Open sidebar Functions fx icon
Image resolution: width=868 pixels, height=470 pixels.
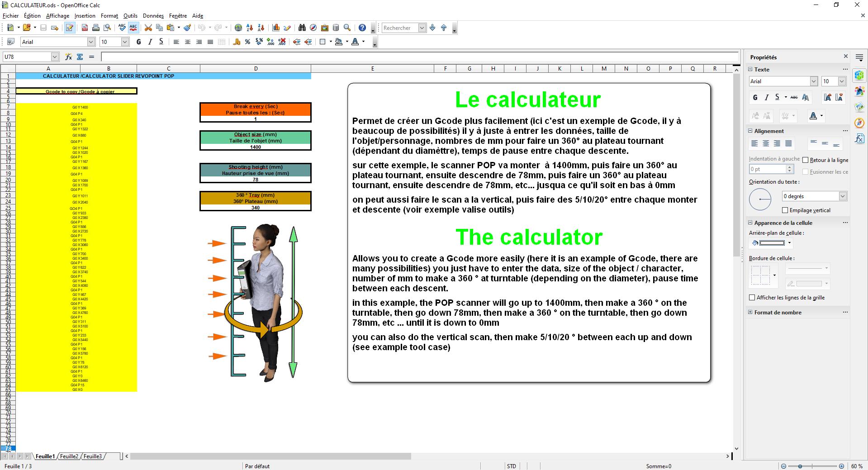pyautogui.click(x=859, y=139)
